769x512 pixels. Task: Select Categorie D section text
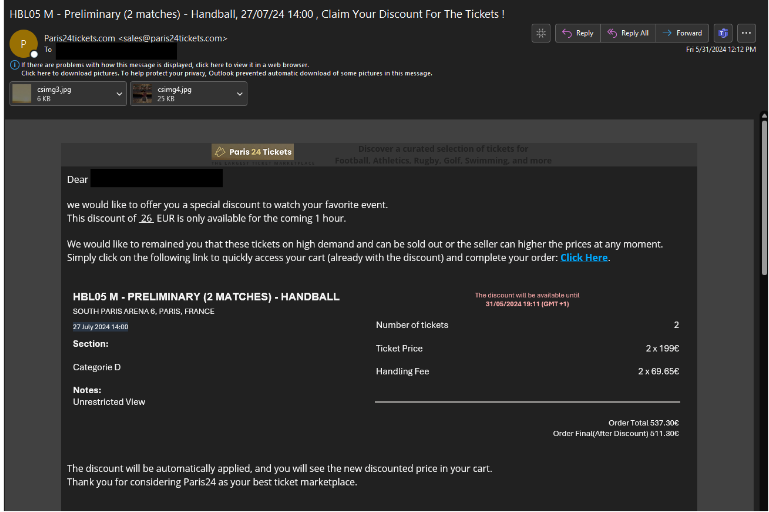click(97, 367)
